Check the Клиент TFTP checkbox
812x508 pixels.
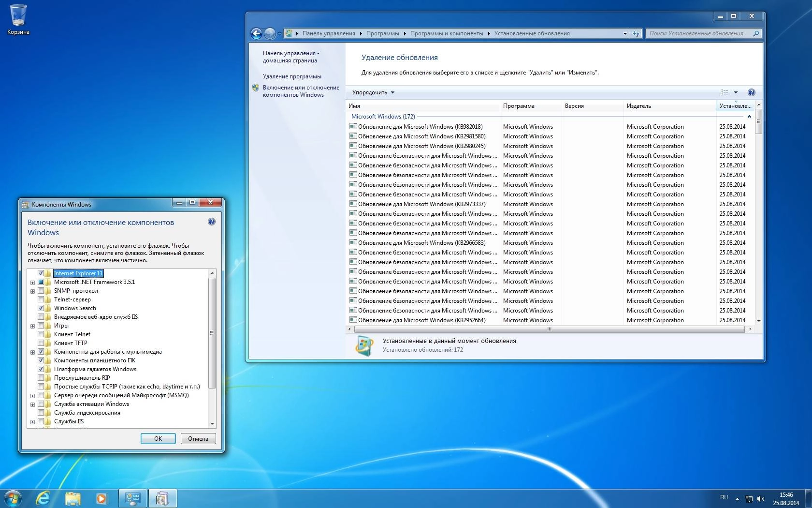coord(41,343)
